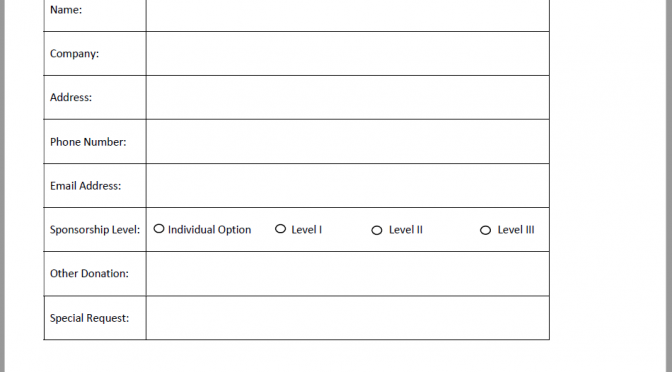Click the Name input field
The image size is (672, 372).
[x=348, y=13]
